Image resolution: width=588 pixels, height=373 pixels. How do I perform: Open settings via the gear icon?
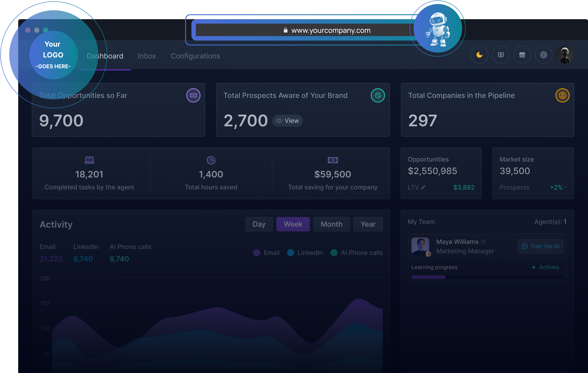543,55
